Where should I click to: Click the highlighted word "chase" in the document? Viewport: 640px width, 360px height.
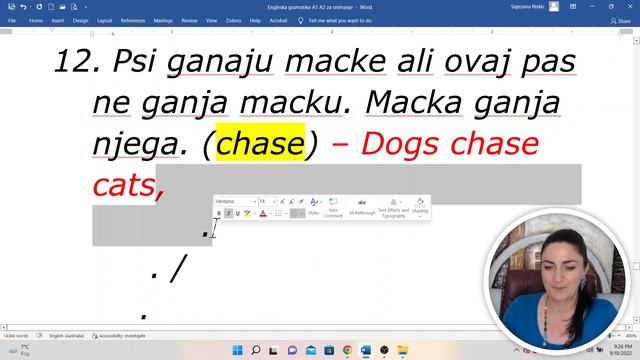(260, 143)
